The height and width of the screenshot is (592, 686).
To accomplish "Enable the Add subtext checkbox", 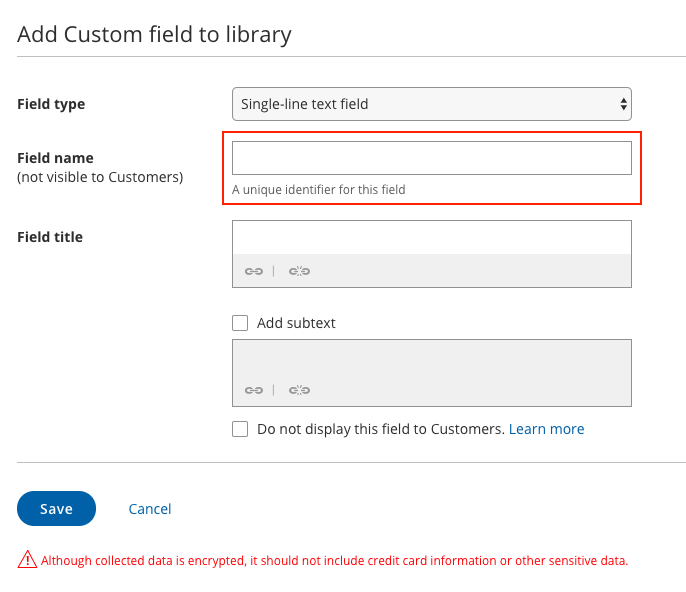I will pyautogui.click(x=240, y=323).
